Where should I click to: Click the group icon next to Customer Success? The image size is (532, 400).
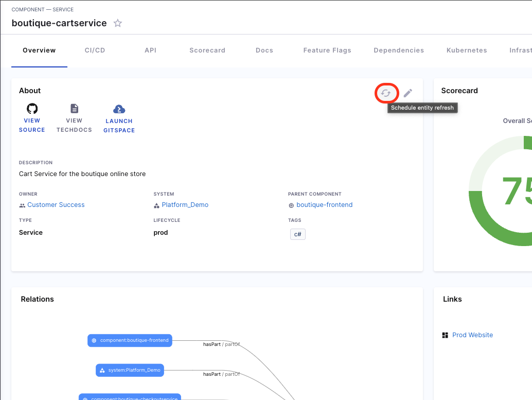(22, 205)
